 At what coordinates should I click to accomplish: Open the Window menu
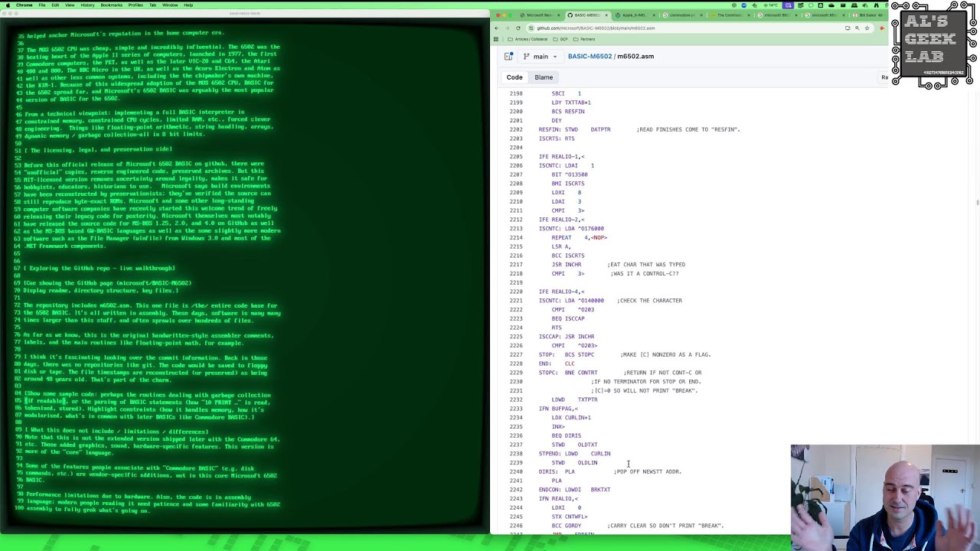(x=170, y=5)
